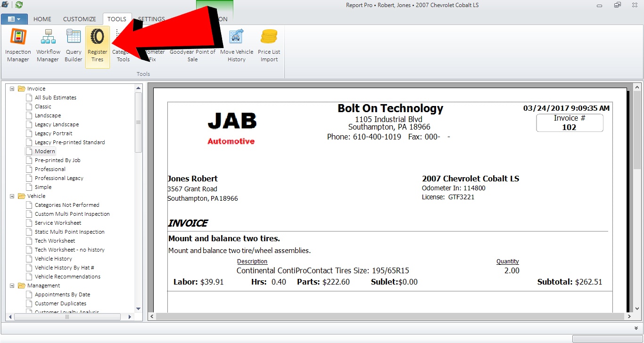Open the Vehicle History report
644x343 pixels.
[53, 259]
